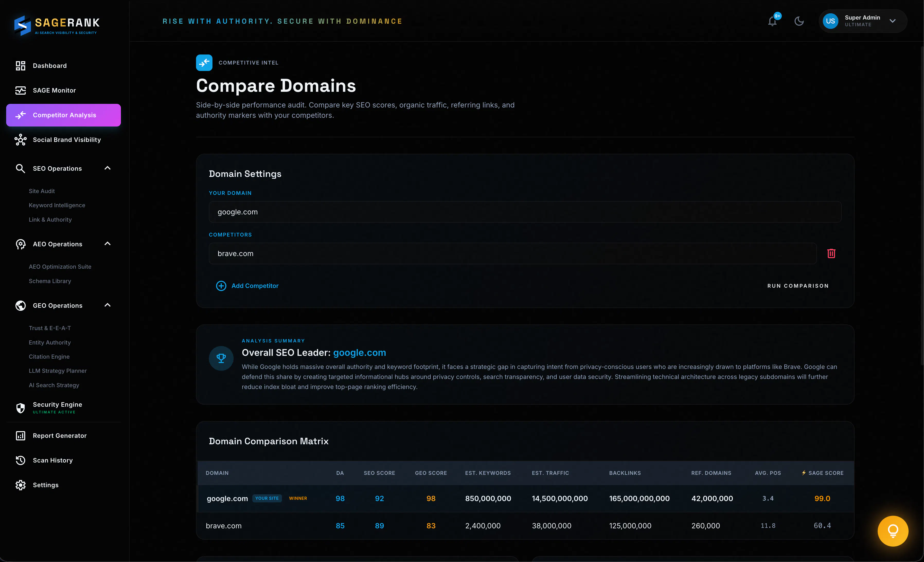Open Citation Engine
The image size is (924, 562).
tap(49, 357)
